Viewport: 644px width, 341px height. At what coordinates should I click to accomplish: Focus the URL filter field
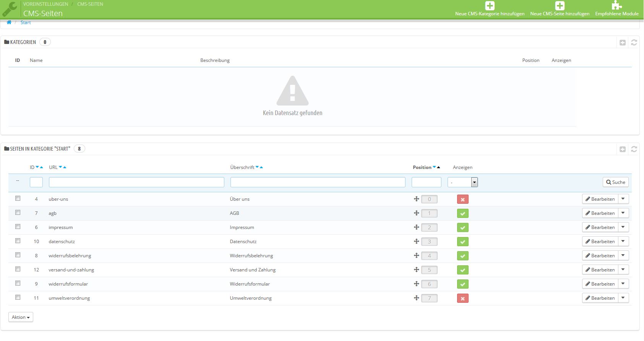[x=136, y=182]
